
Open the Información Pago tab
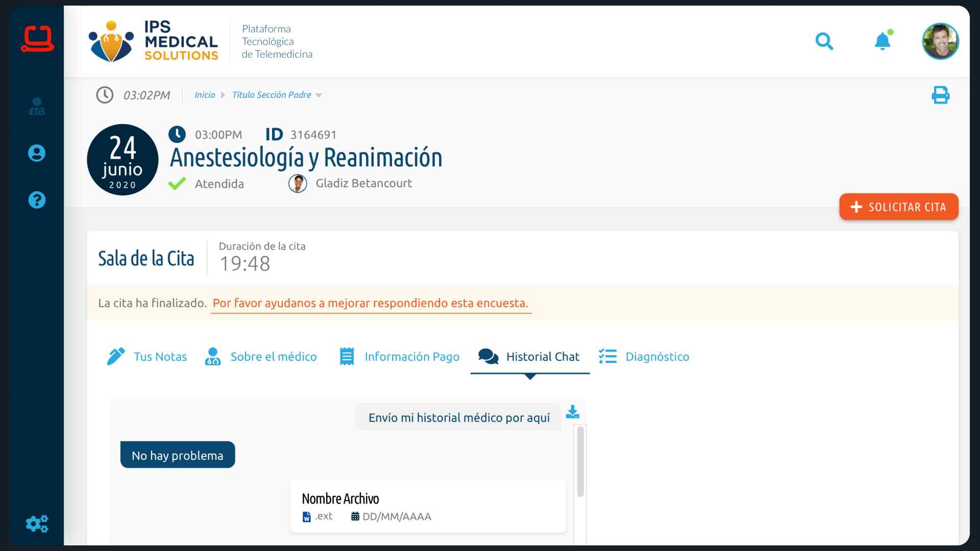click(399, 357)
